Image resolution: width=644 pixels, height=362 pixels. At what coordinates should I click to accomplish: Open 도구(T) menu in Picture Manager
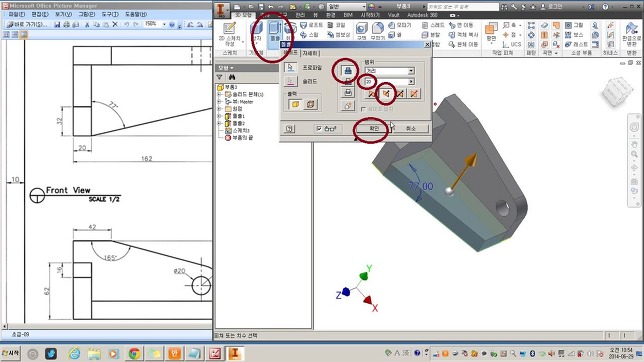(x=110, y=14)
